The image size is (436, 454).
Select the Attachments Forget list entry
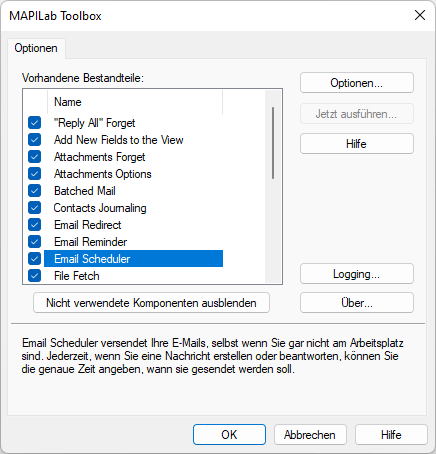click(99, 157)
